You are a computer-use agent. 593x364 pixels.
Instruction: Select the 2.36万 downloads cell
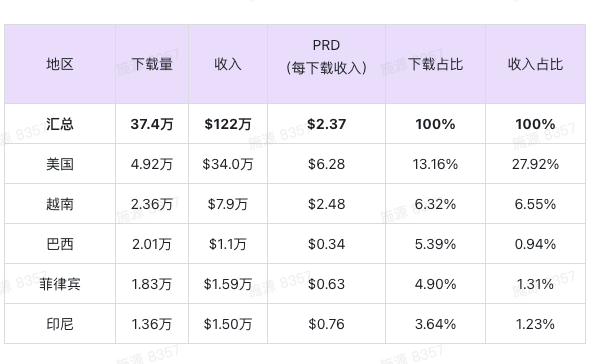click(x=152, y=204)
